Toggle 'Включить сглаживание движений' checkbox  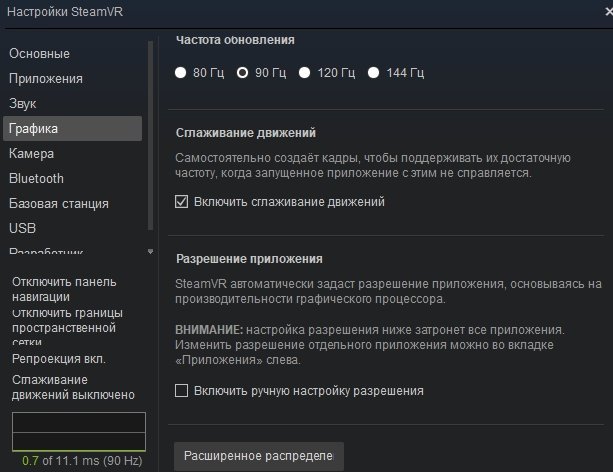(182, 202)
